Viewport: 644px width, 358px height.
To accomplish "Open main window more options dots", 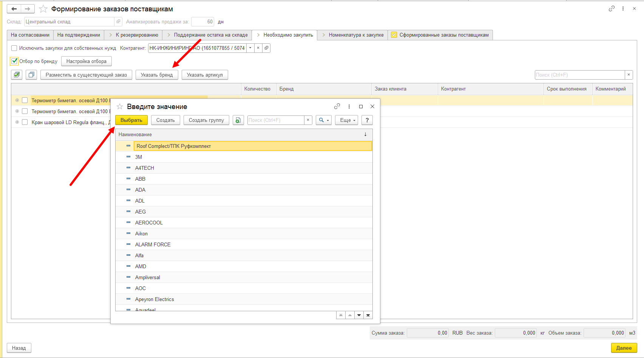I will (623, 9).
